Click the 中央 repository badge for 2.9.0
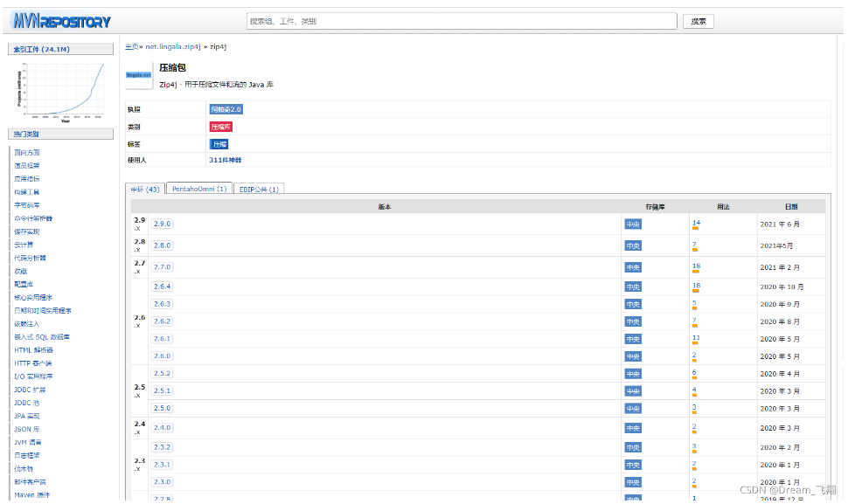Viewport: 855px width, 504px height. (x=633, y=224)
